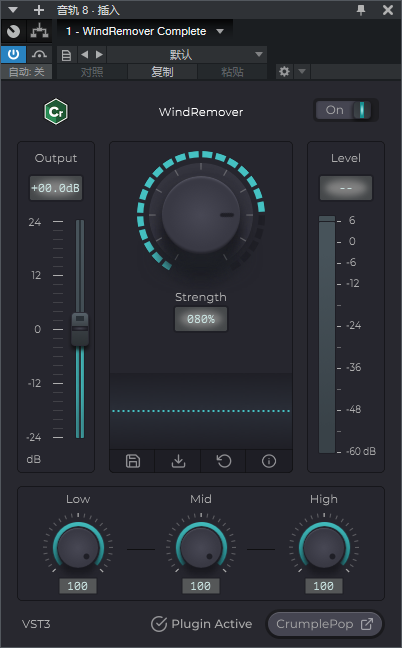Toggle the blue plugin power bypass button
The width and height of the screenshot is (402, 648).
pyautogui.click(x=14, y=55)
